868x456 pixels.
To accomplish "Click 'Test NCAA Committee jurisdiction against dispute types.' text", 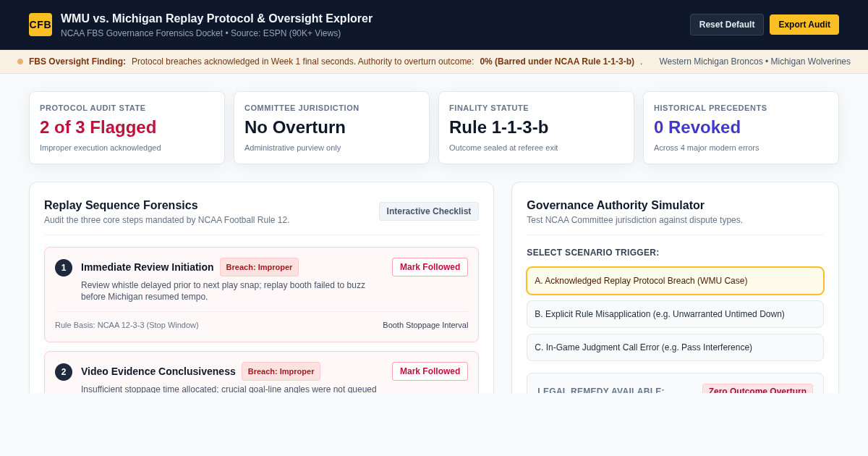I will [634, 220].
